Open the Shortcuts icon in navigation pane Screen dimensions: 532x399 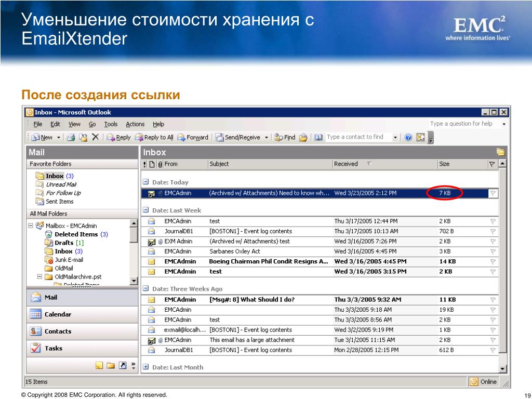pos(123,365)
